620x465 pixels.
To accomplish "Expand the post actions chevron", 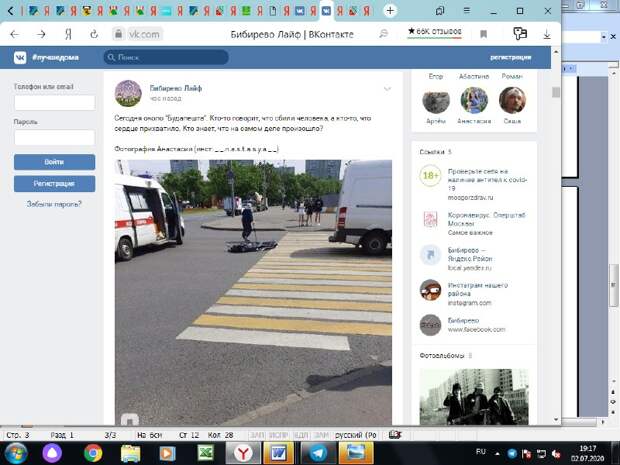I will 388,89.
